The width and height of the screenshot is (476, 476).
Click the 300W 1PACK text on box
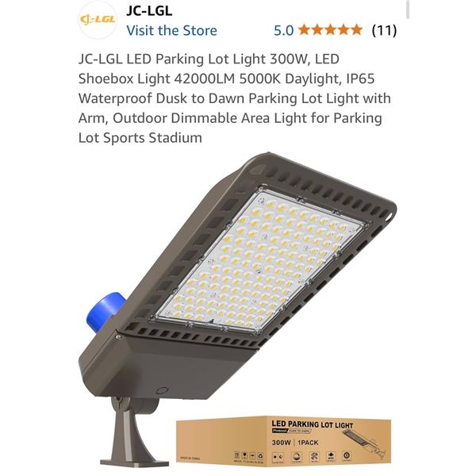[295, 443]
